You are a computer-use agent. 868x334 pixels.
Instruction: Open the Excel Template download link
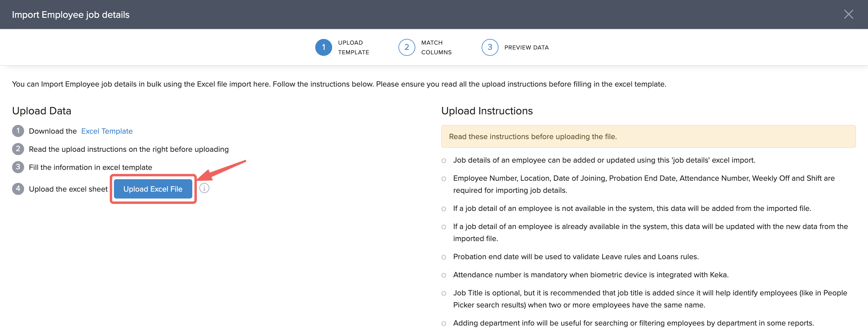(107, 131)
